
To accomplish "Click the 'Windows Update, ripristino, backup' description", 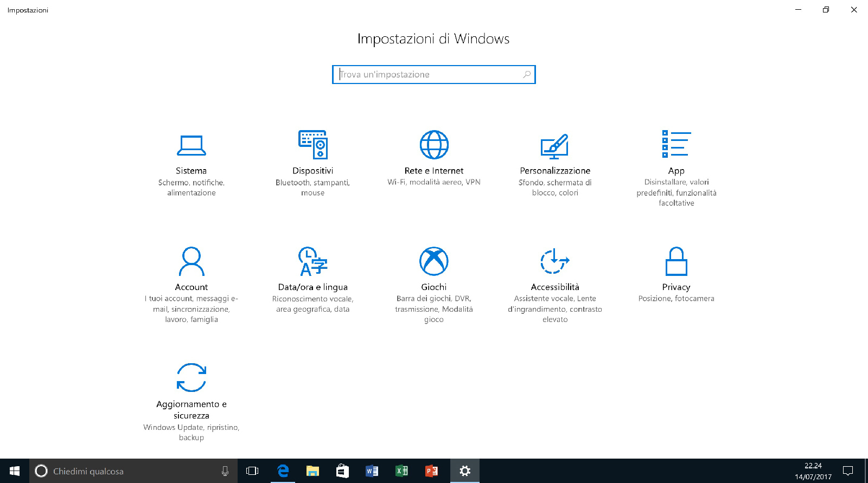I will tap(192, 433).
